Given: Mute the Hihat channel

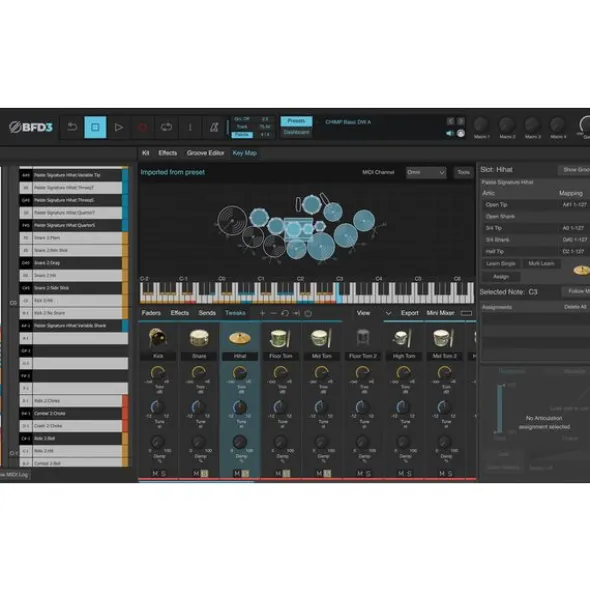Looking at the screenshot, I should coord(237,473).
